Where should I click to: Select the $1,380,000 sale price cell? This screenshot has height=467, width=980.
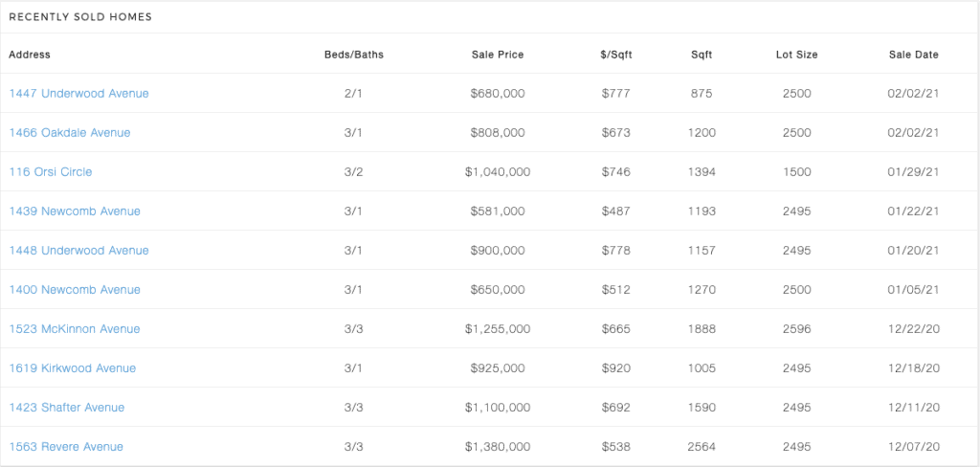[498, 447]
